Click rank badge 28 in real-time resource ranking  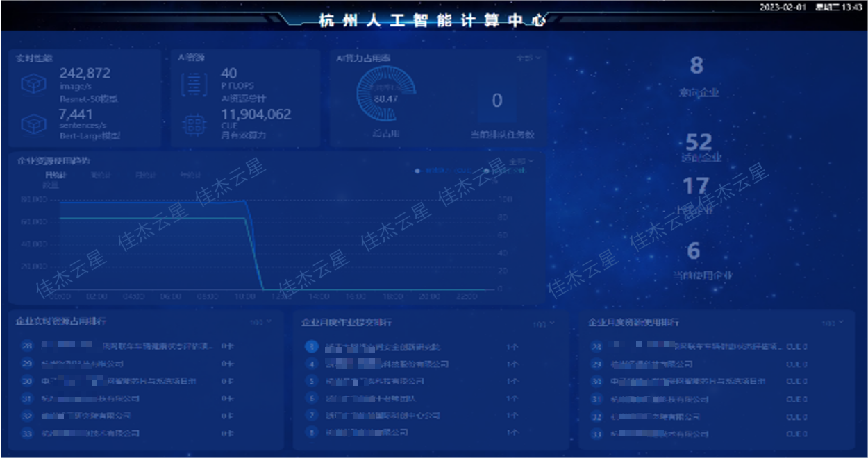[28, 346]
